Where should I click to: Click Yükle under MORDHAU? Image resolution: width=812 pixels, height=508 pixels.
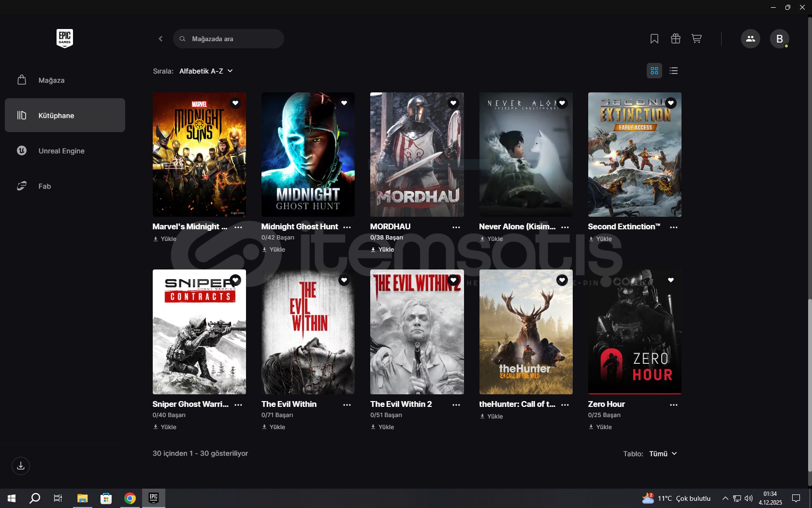pyautogui.click(x=382, y=250)
